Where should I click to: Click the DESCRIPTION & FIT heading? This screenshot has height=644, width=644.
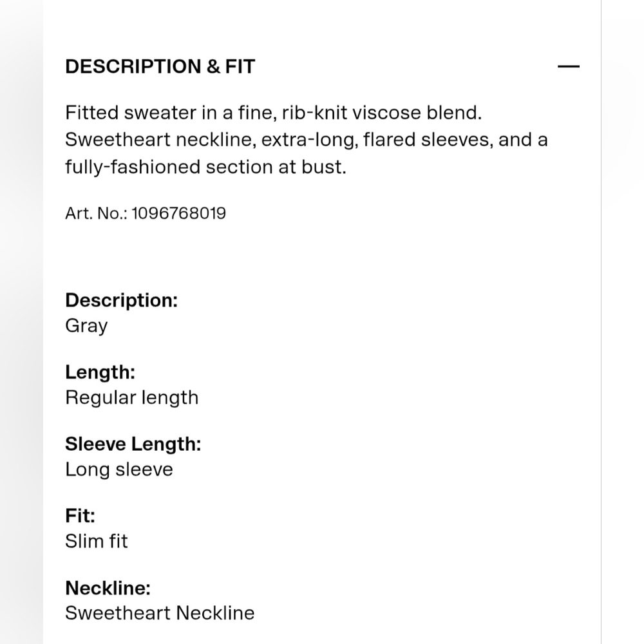(x=160, y=66)
